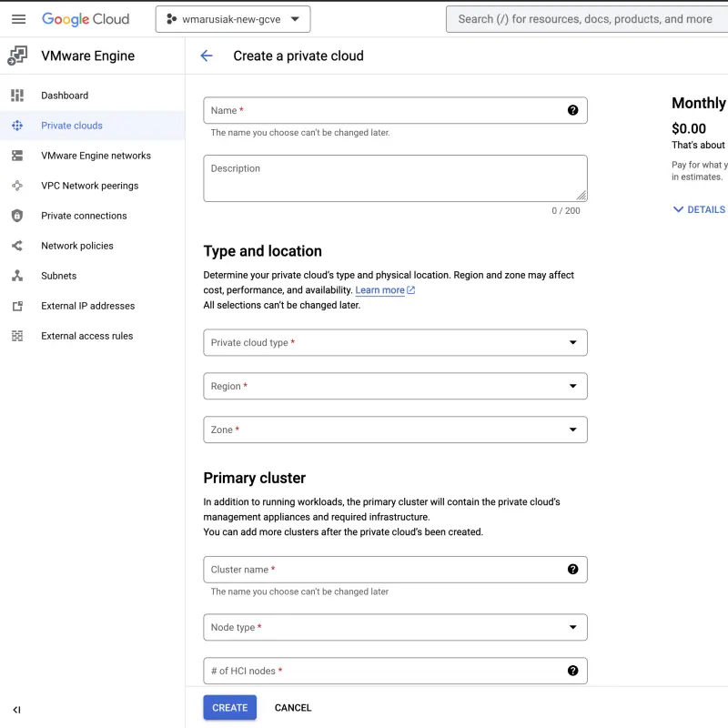Click the Network policies share icon
This screenshot has height=728, width=728.
pyautogui.click(x=17, y=246)
